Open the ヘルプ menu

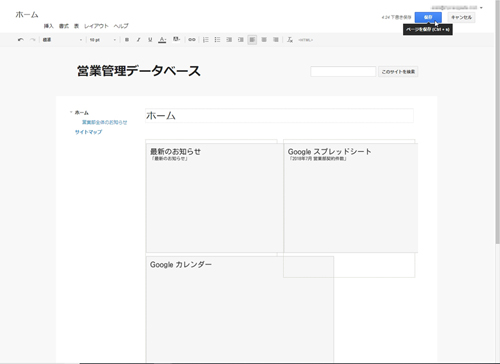pyautogui.click(x=121, y=26)
